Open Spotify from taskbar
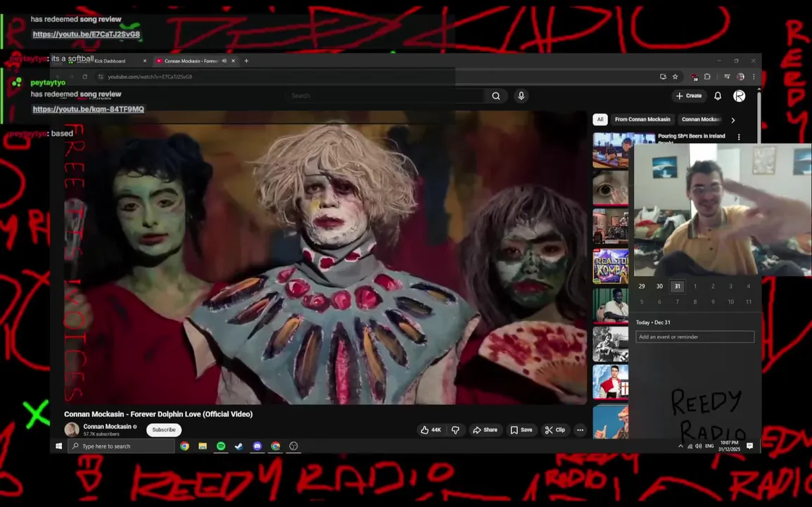The width and height of the screenshot is (812, 507). [221, 446]
